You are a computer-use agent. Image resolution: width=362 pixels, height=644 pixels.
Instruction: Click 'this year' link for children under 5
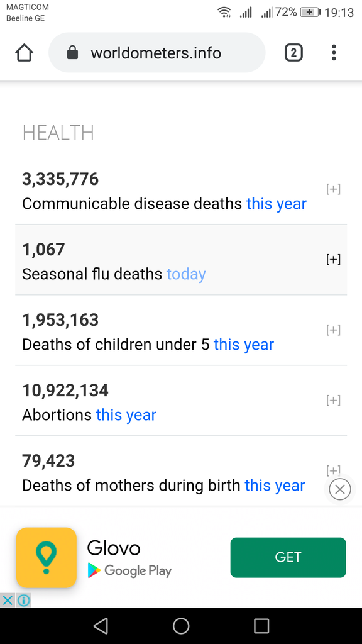(x=244, y=345)
